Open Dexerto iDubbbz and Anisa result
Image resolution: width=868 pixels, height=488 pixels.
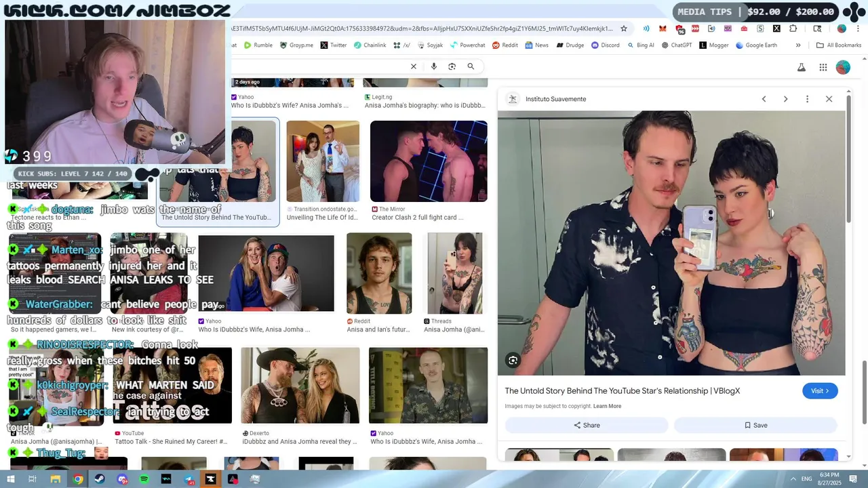point(300,386)
